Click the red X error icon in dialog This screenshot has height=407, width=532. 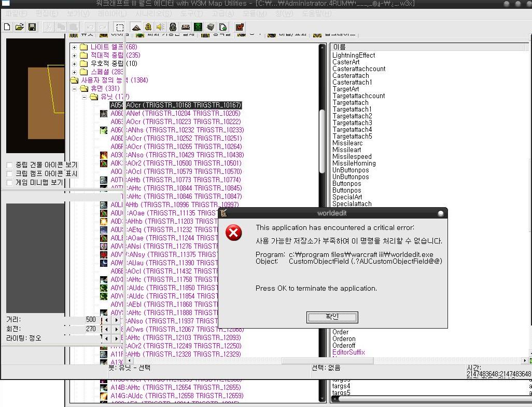pyautogui.click(x=234, y=233)
